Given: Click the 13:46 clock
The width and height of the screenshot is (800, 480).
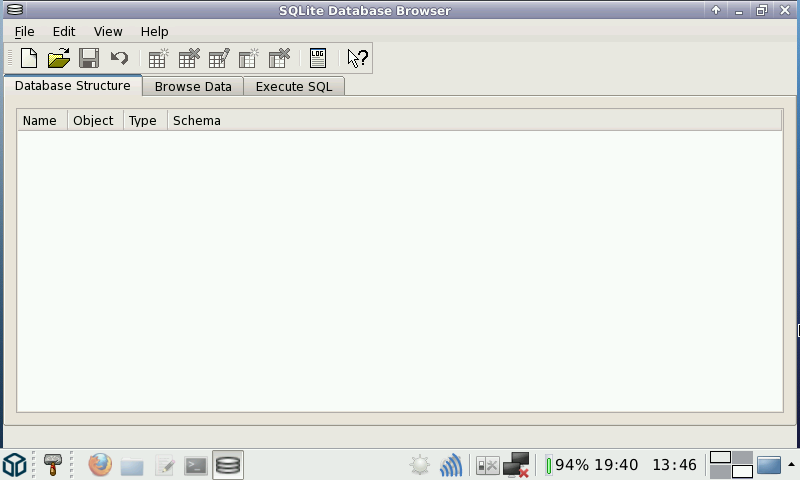Looking at the screenshot, I should (x=674, y=465).
